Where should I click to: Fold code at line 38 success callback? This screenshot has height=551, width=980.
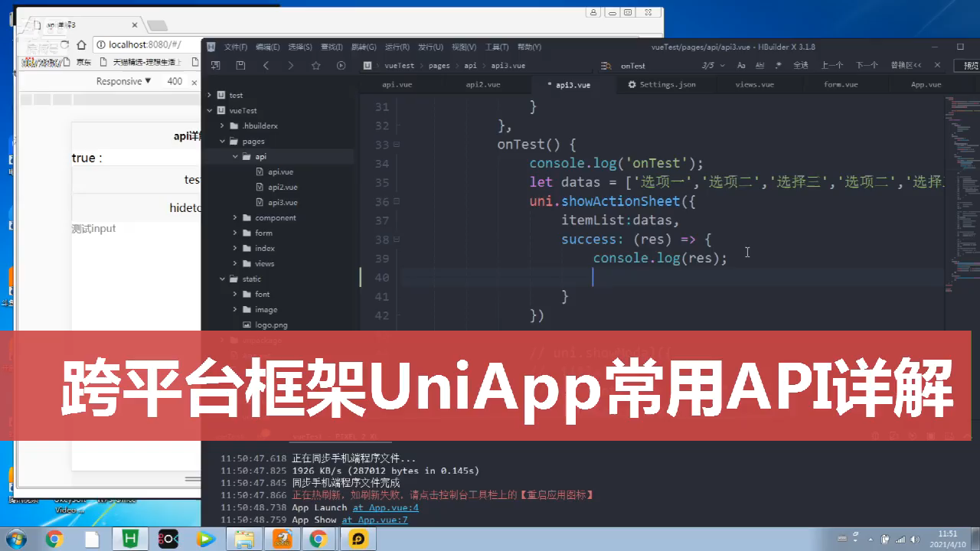pos(396,240)
